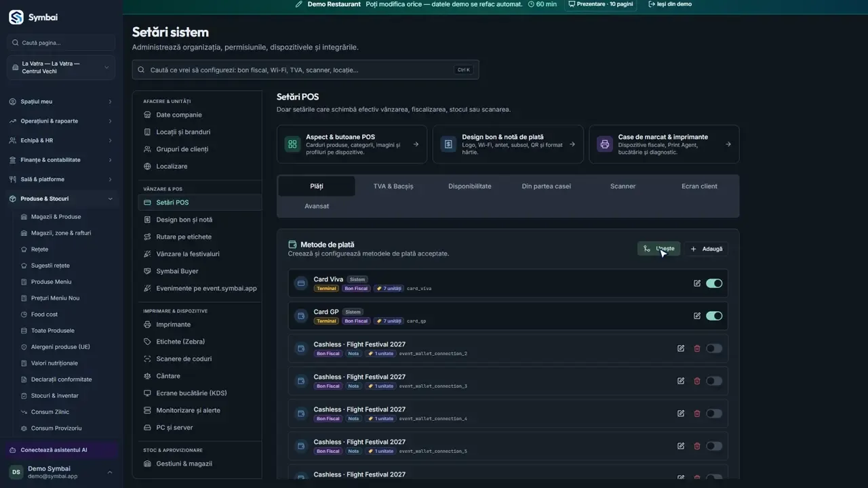Expand the Echipă & HR section

(61, 140)
